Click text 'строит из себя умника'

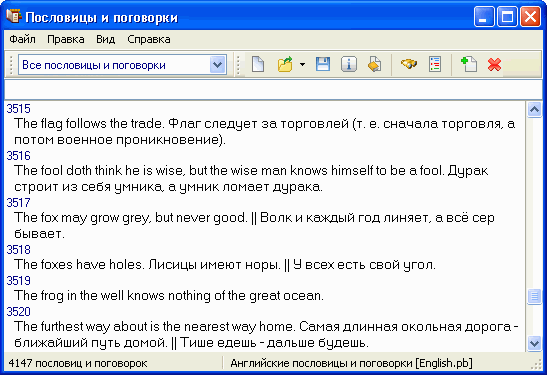[88, 187]
